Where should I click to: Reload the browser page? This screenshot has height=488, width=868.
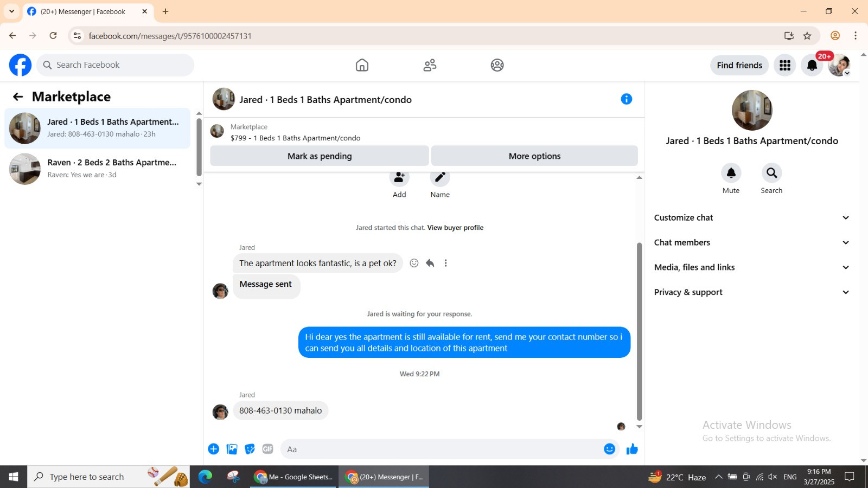[x=53, y=36]
